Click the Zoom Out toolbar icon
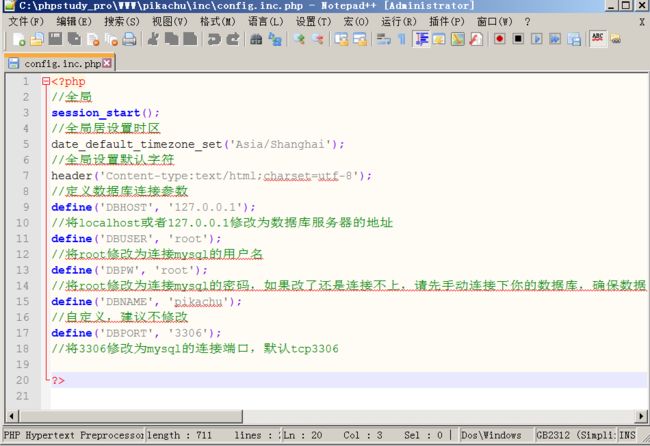Screen dimensions: 650x446 coord(318,39)
